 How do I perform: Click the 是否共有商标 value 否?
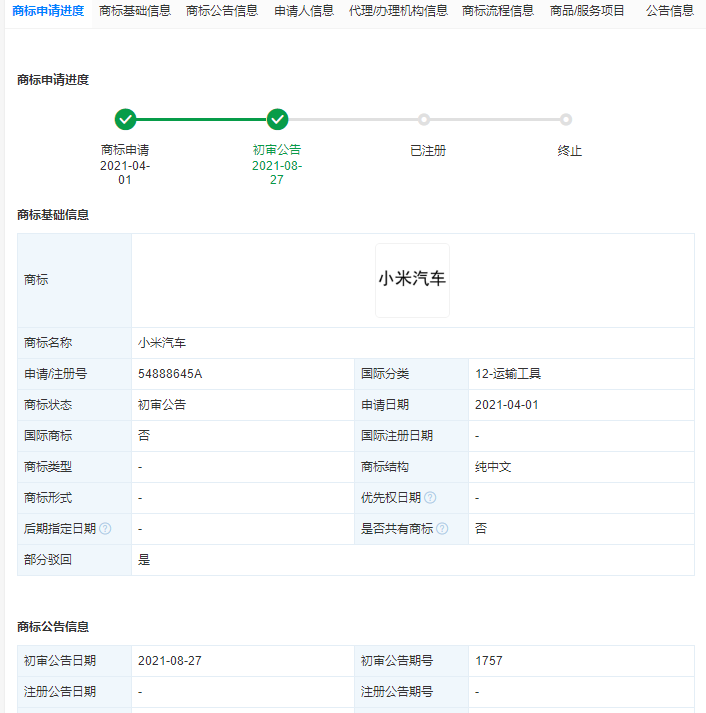coord(481,528)
